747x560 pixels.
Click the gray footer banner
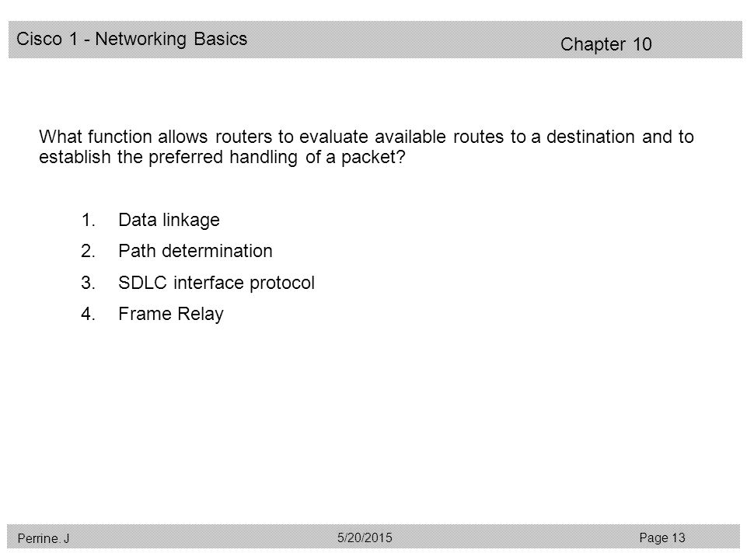tap(373, 536)
